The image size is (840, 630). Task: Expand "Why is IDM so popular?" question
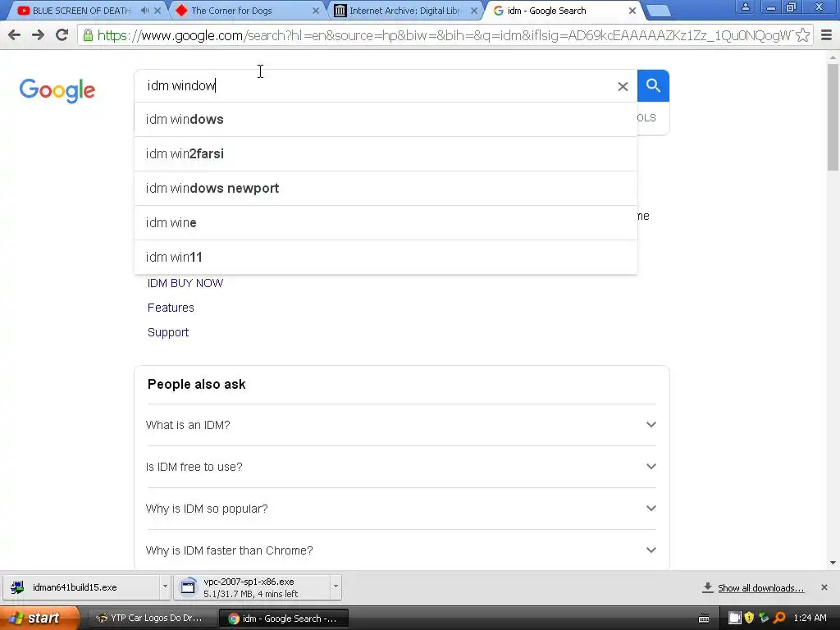(401, 509)
